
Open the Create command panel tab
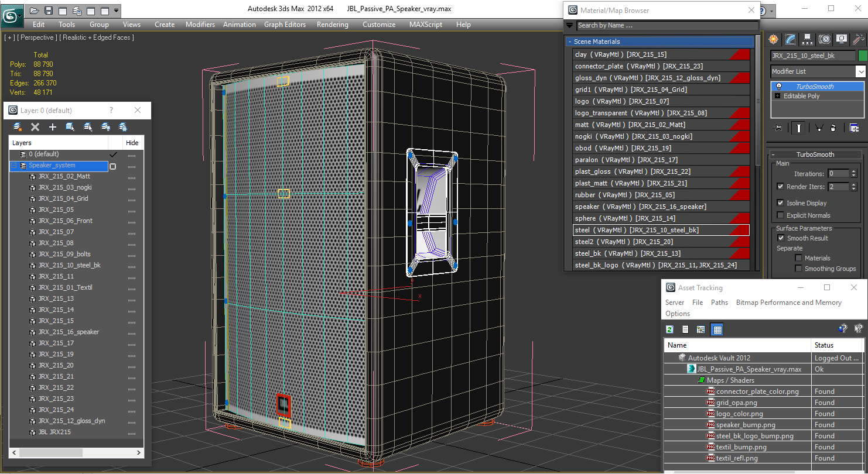click(774, 39)
